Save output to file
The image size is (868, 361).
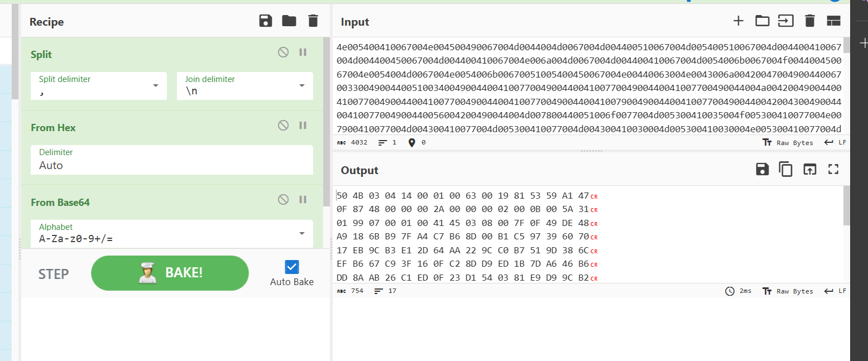click(x=762, y=170)
